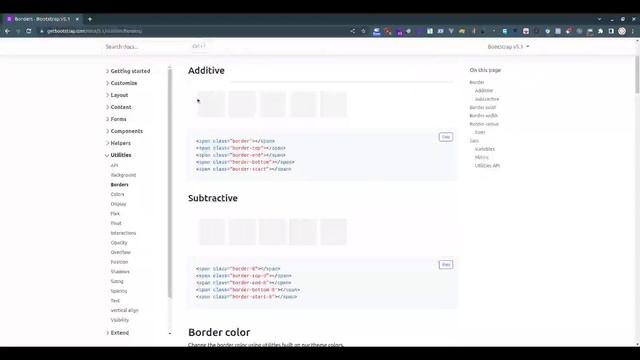
Task: Focus the Search docs field
Action: pos(155,47)
